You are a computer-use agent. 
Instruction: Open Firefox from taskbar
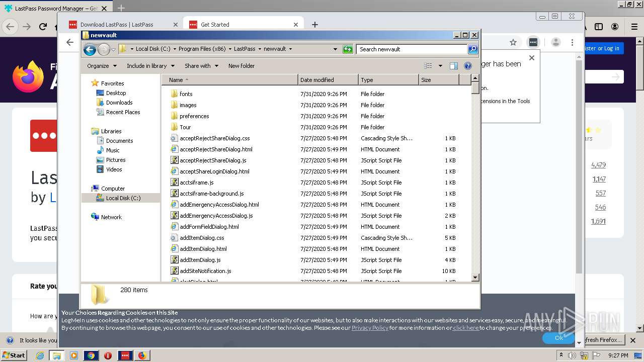pyautogui.click(x=142, y=355)
